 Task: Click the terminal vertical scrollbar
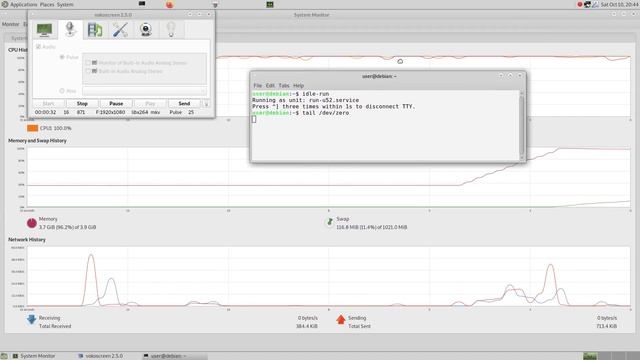[x=521, y=125]
